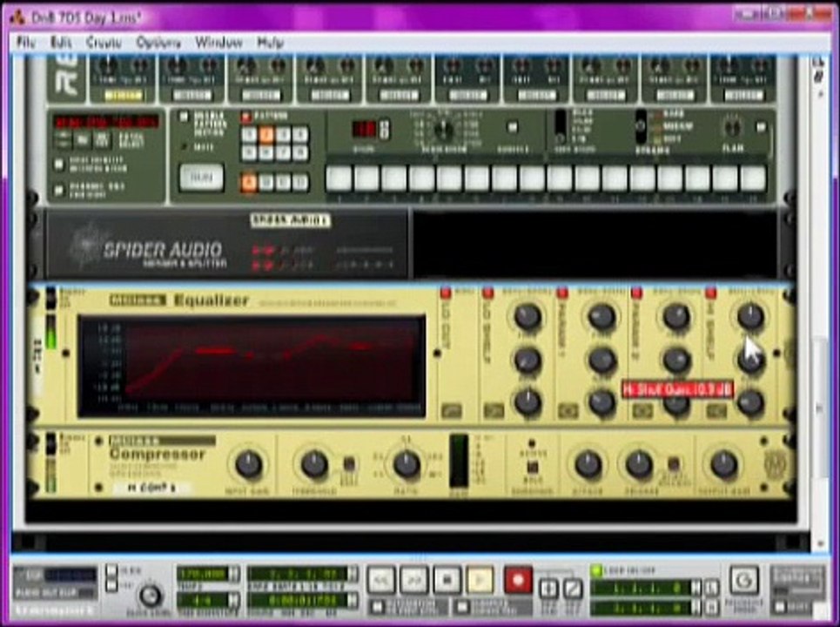This screenshot has width=840, height=627.
Task: Click the Equalizer frequency response display
Action: [x=252, y=366]
